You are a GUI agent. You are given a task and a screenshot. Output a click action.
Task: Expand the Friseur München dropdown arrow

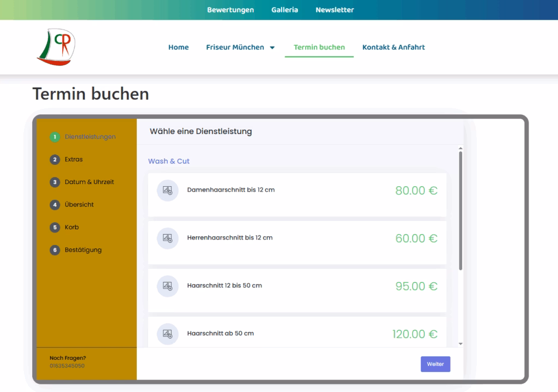coord(272,48)
